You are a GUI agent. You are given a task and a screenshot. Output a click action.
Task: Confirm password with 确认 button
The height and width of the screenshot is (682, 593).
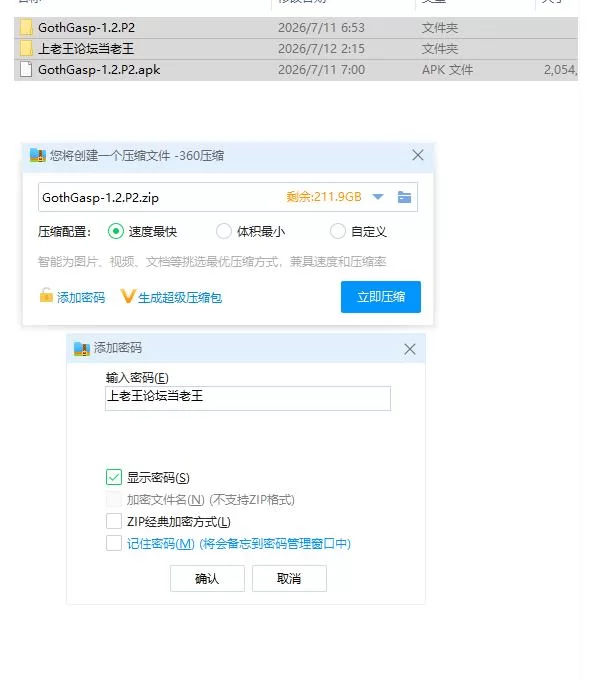pos(207,578)
